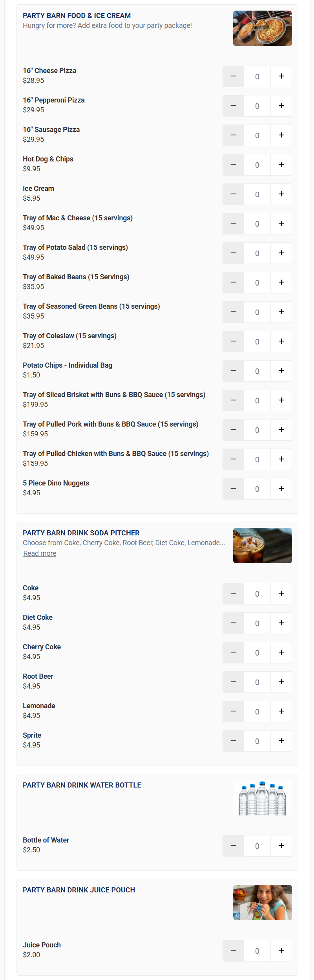Viewport: 314px width, 980px height.
Task: Add a Bottle of Water
Action: pos(281,846)
